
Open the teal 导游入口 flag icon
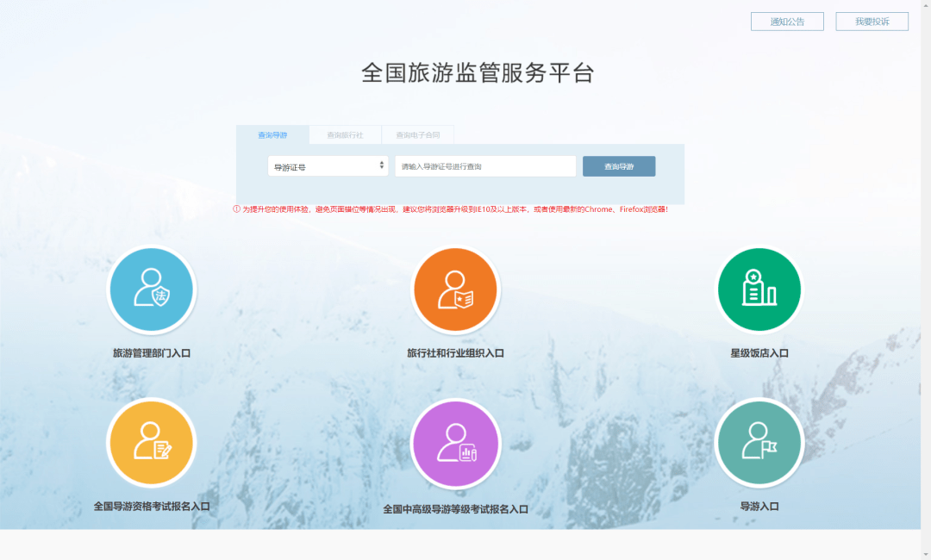759,443
